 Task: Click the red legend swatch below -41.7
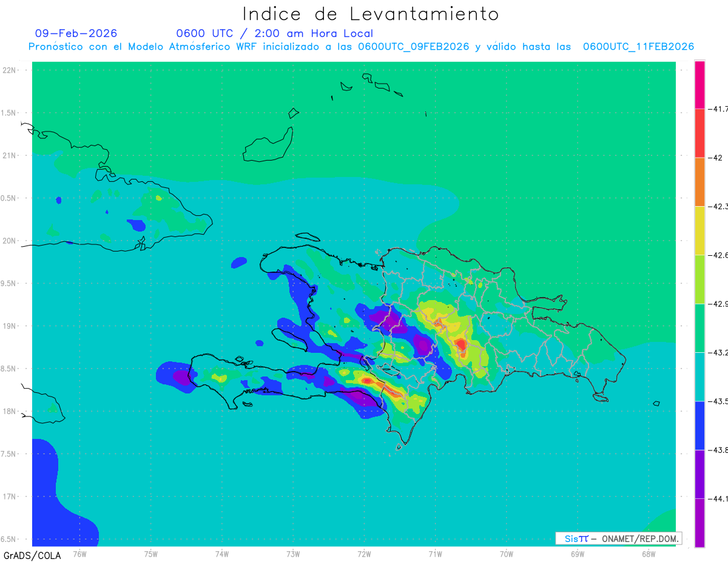click(x=699, y=133)
